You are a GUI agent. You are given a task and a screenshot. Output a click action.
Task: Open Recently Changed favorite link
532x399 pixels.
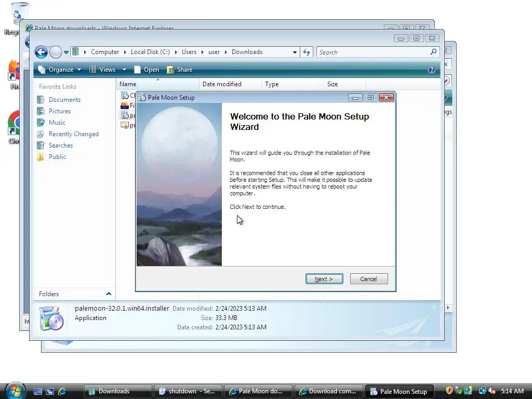click(74, 134)
